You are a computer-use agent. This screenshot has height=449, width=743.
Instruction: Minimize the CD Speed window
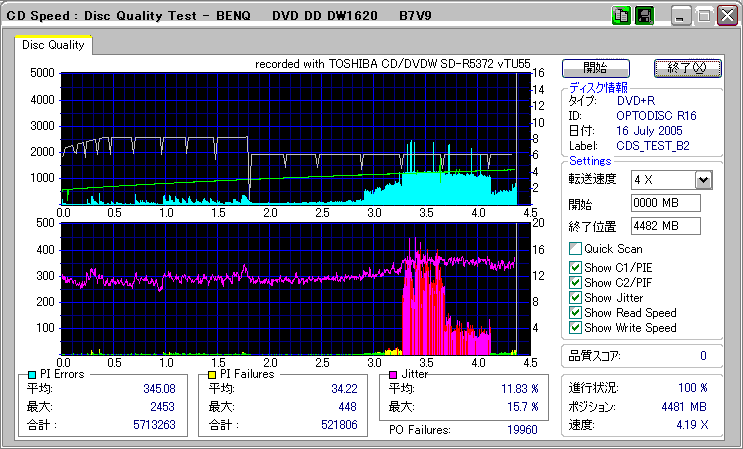point(682,16)
